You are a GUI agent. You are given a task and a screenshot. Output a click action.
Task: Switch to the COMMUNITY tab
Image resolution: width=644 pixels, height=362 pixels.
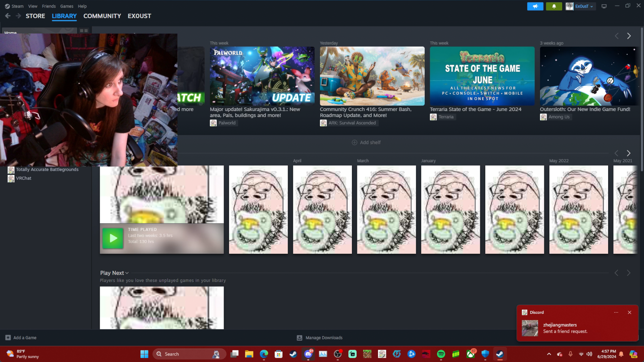point(102,16)
